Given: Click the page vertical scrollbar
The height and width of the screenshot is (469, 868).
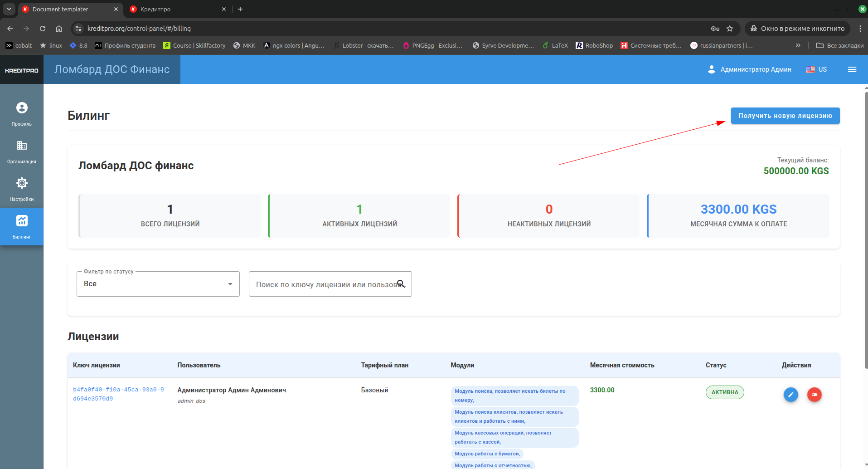Looking at the screenshot, I should [865, 227].
